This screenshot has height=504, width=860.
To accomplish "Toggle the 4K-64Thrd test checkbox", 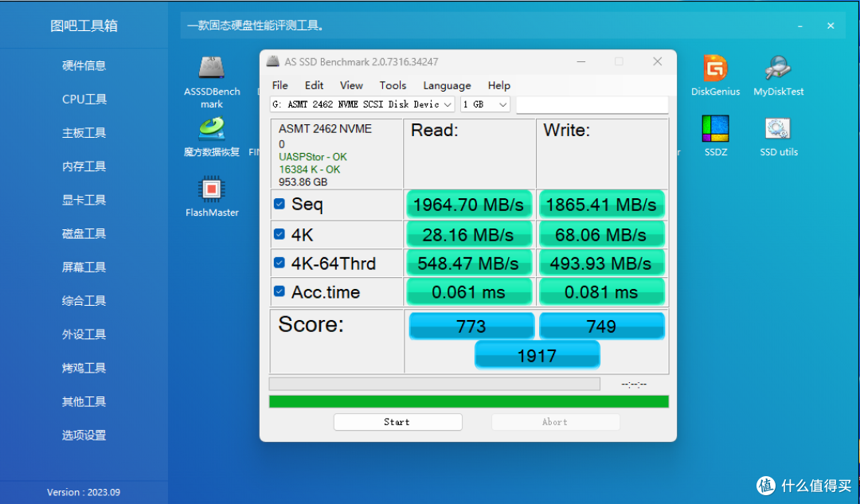I will click(279, 263).
